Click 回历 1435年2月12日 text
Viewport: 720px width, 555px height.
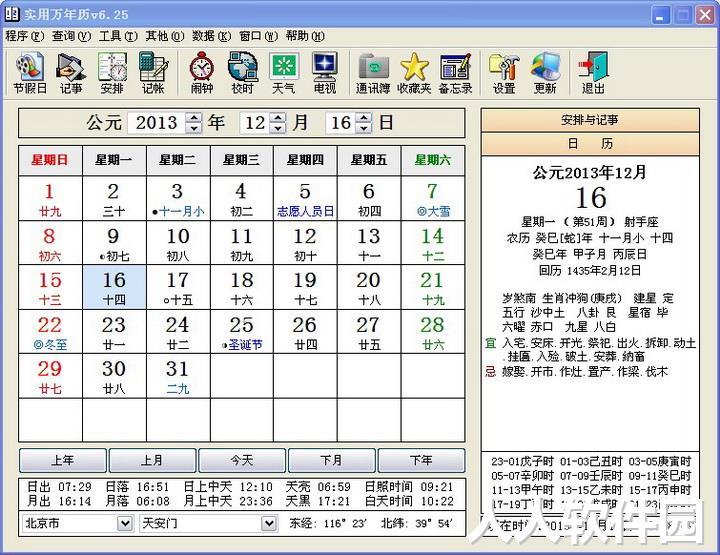(x=590, y=270)
